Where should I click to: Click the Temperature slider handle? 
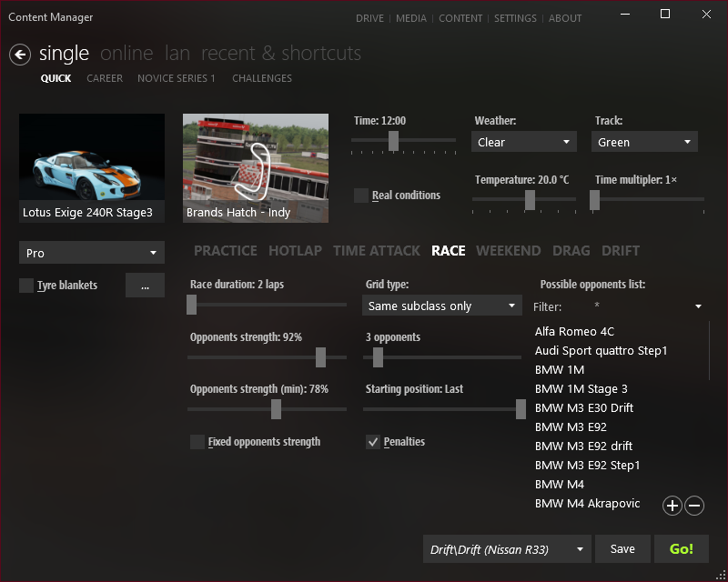coord(530,200)
